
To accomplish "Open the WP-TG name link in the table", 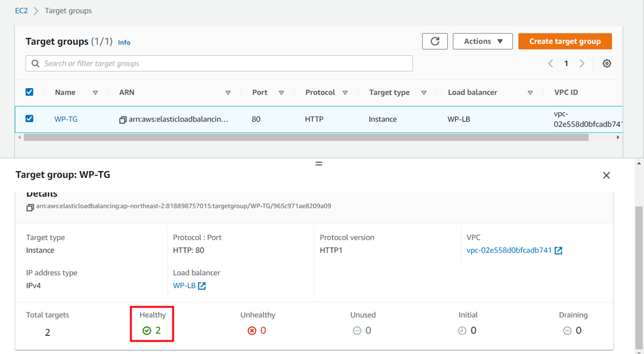I will tap(66, 120).
